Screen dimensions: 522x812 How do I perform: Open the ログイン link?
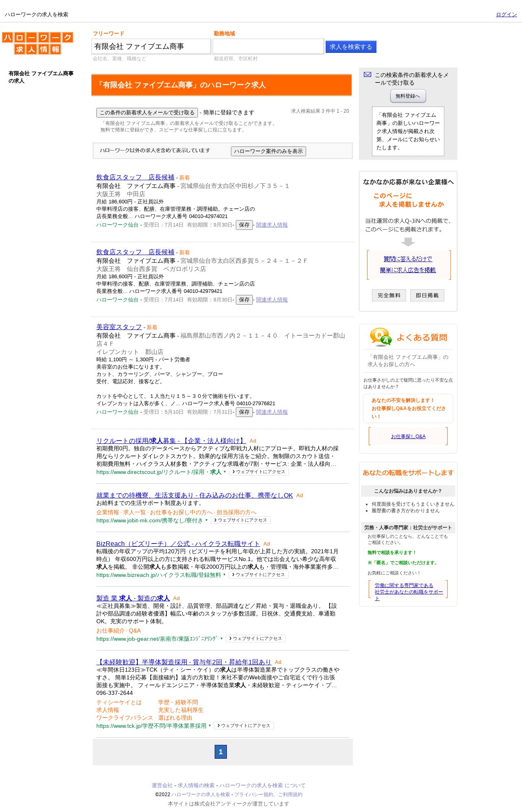[x=506, y=15]
